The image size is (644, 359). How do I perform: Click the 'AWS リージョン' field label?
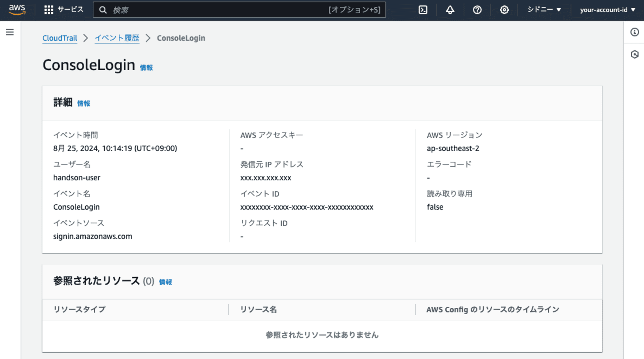455,135
